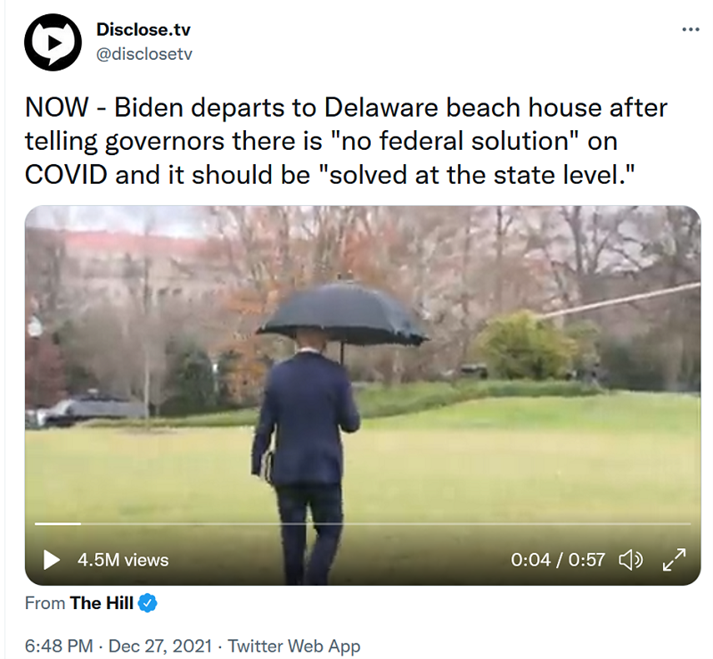
Task: Open the Disclose.tv profile avatar
Action: click(x=53, y=42)
